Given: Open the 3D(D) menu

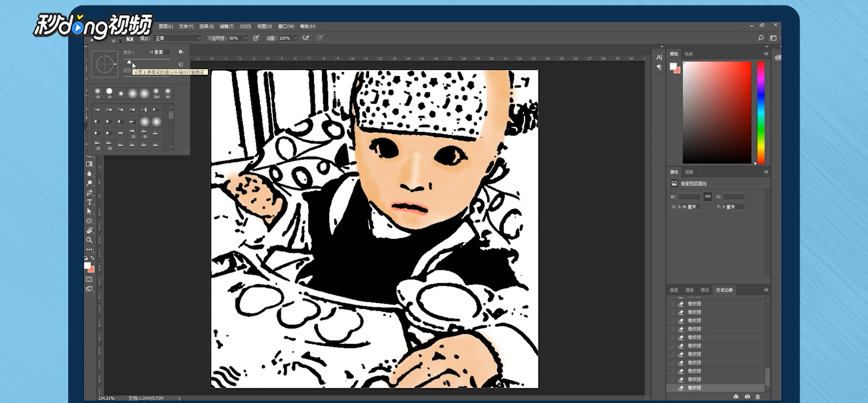Looking at the screenshot, I should coord(245,26).
